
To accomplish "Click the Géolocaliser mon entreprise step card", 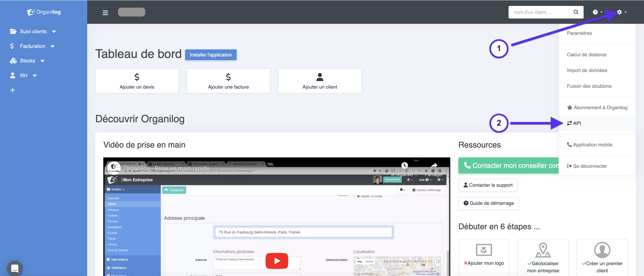I will 543,258.
